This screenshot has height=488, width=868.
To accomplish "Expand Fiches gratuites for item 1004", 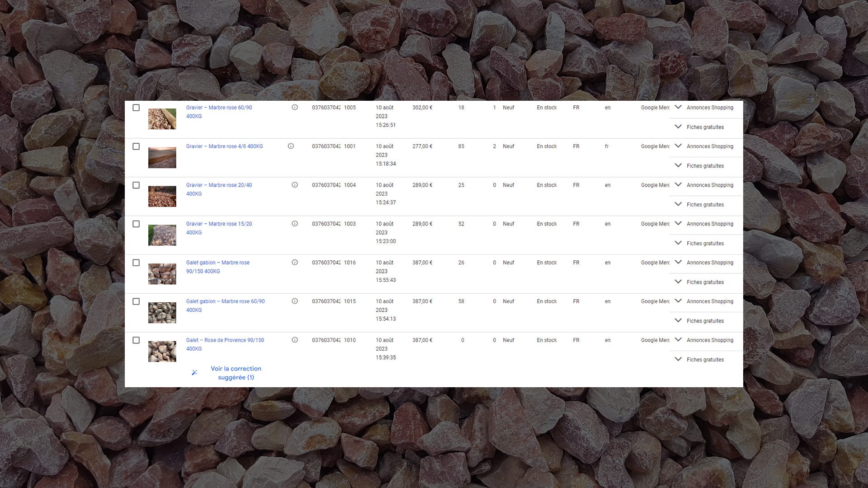I will tap(678, 204).
